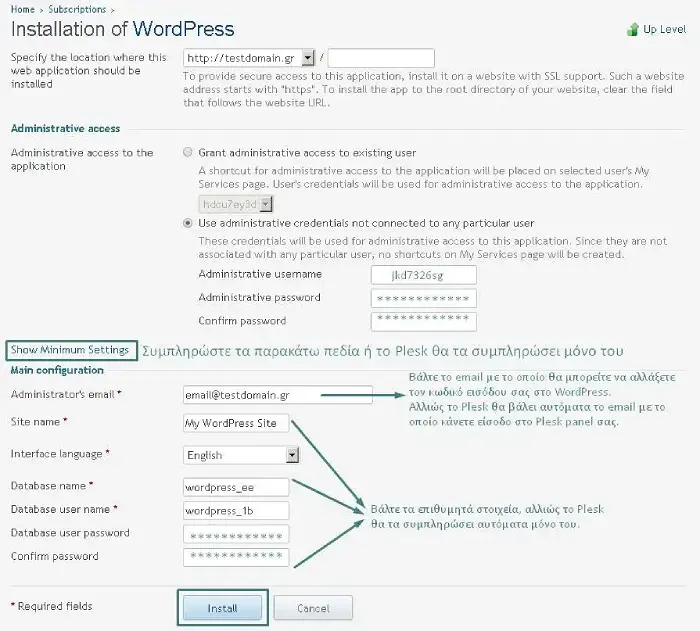This screenshot has width=700, height=631.
Task: Select Use administrative credentials not connected to user
Action: tap(188, 223)
